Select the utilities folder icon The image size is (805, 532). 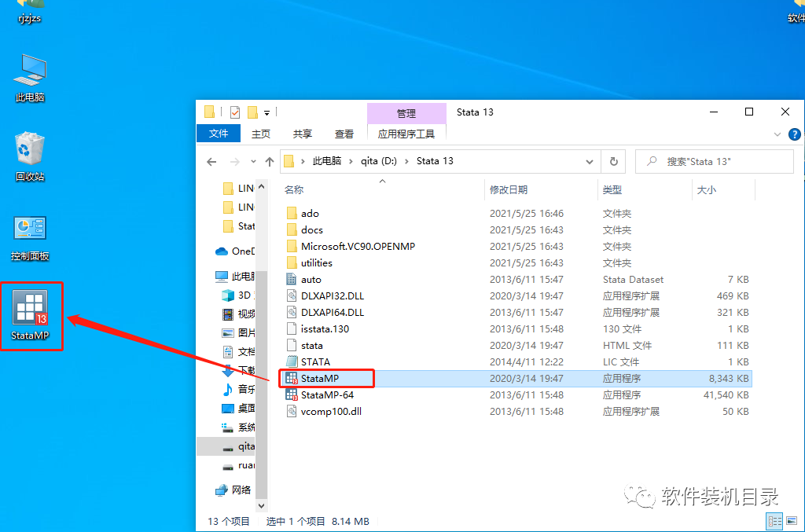pyautogui.click(x=292, y=262)
